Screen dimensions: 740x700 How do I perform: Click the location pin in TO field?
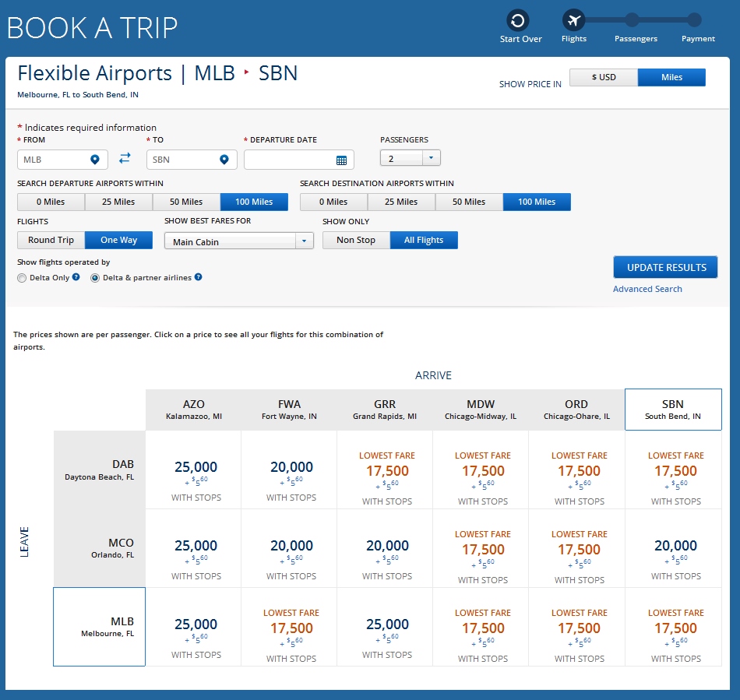(224, 160)
